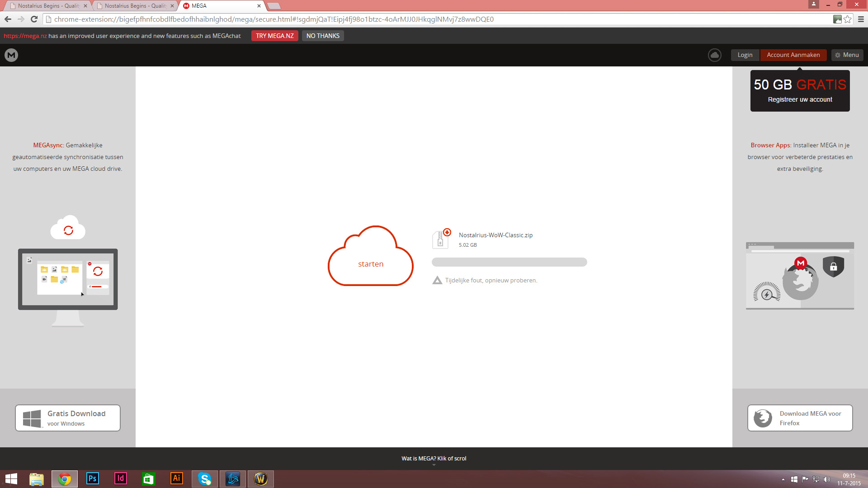
Task: Click the download progress bar
Action: pos(509,262)
